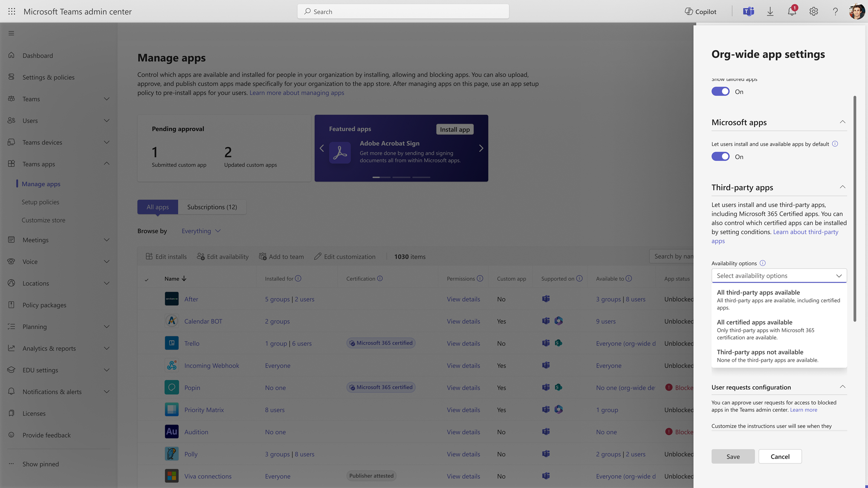Collapse the Teams apps sidebar section
Screen dimensions: 868x488
(x=107, y=163)
